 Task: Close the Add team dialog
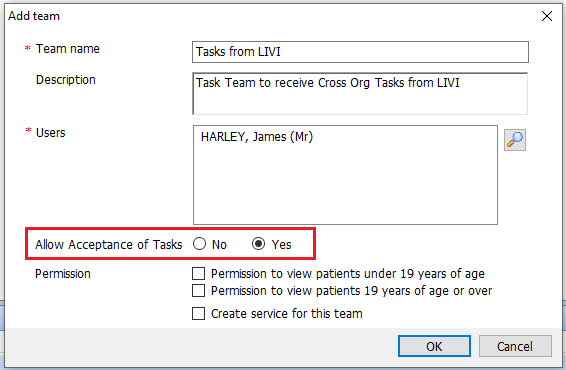coord(547,16)
